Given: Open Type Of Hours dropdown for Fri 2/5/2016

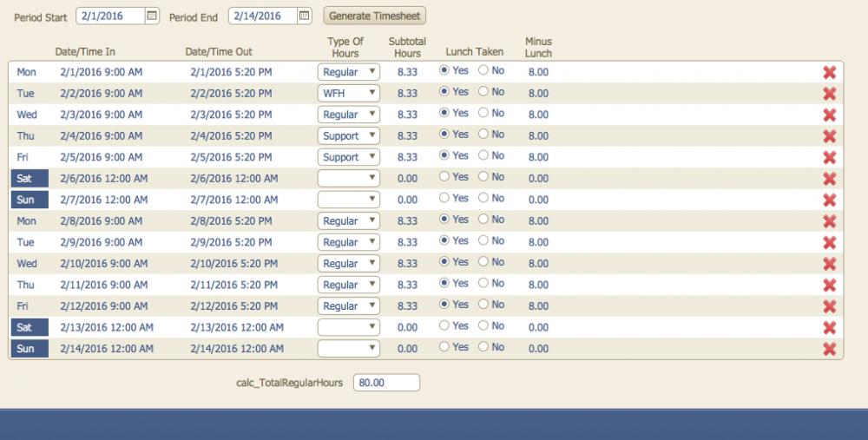Looking at the screenshot, I should [348, 157].
